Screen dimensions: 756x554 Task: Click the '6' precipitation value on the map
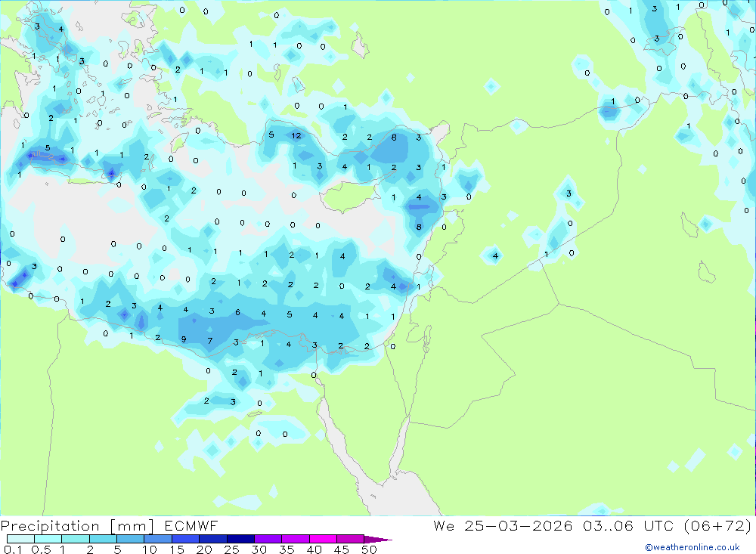click(237, 312)
